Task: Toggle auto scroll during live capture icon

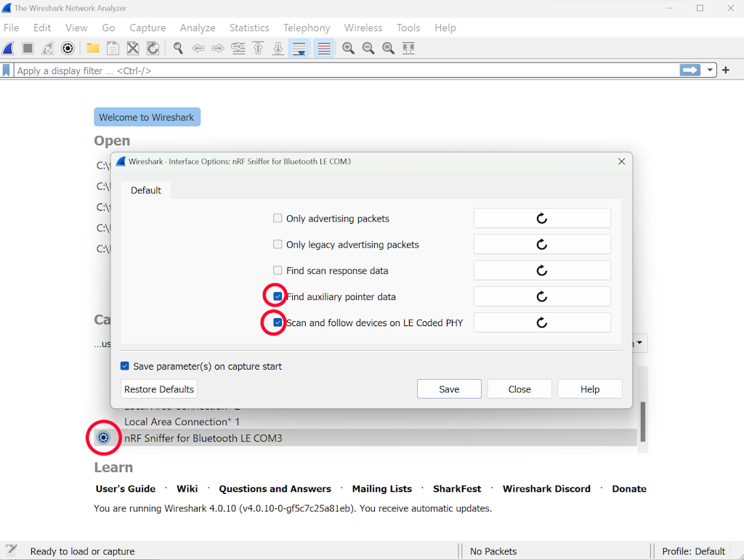Action: pyautogui.click(x=299, y=48)
